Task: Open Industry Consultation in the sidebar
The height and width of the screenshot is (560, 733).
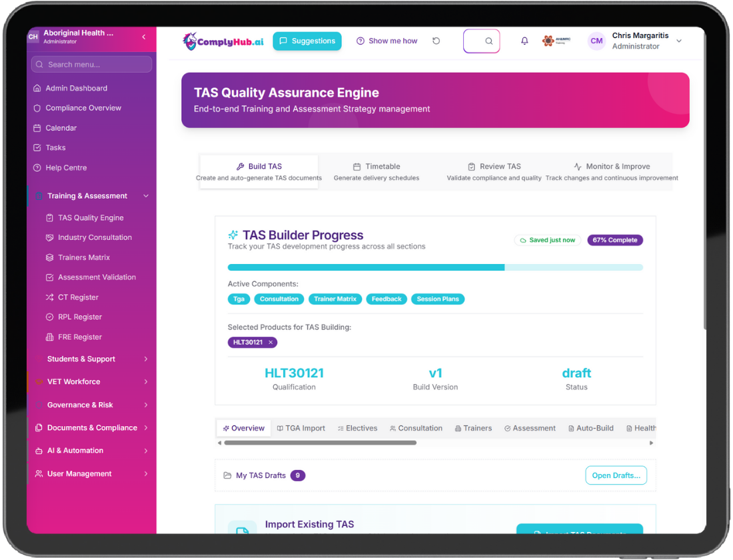Action: point(95,237)
